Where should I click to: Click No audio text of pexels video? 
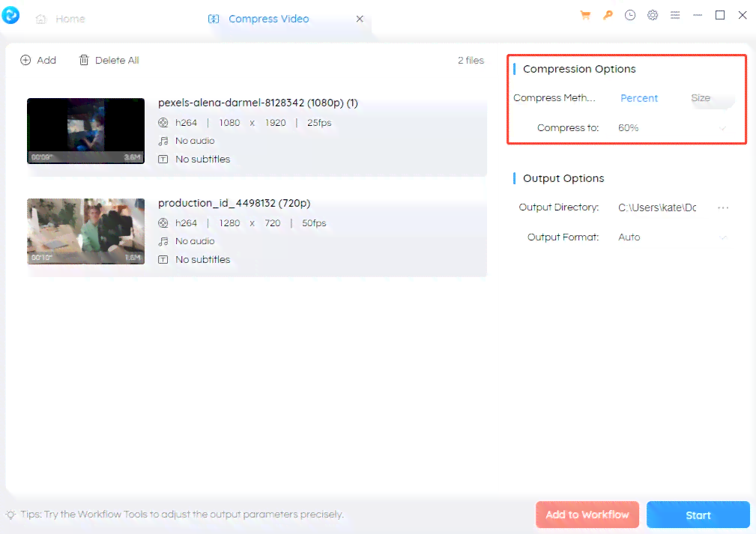pyautogui.click(x=195, y=141)
